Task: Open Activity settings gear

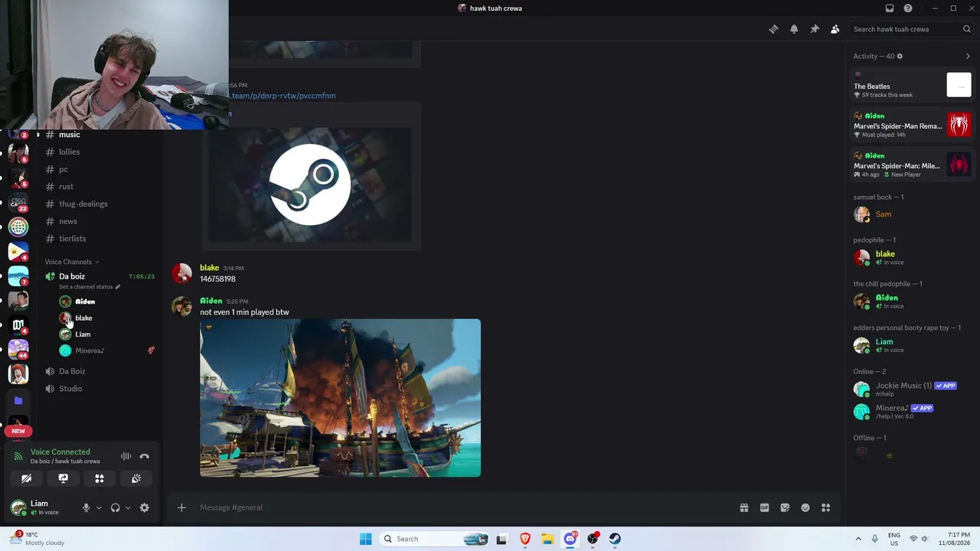Action: 900,56
